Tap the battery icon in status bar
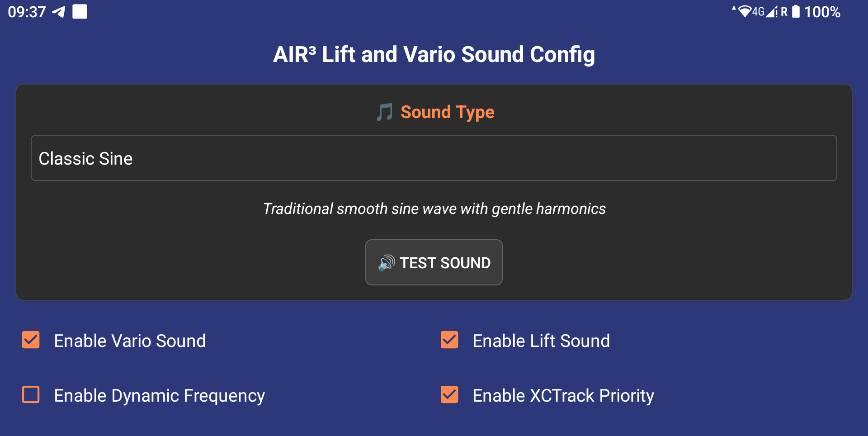868x436 pixels. point(796,12)
